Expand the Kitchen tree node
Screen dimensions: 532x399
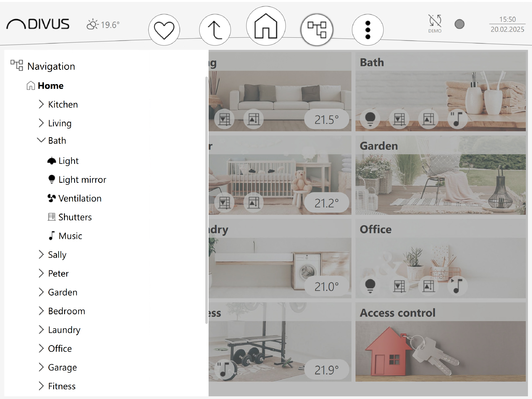pyautogui.click(x=41, y=104)
